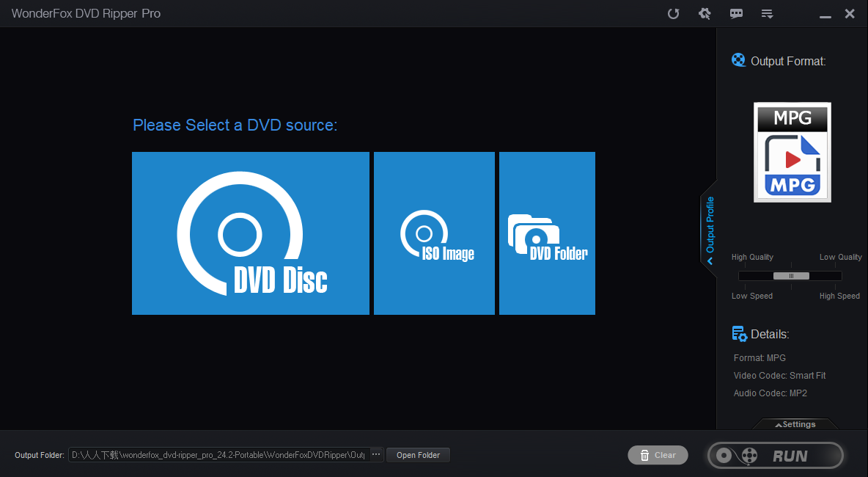Open the titlebar list menu

pyautogui.click(x=767, y=13)
